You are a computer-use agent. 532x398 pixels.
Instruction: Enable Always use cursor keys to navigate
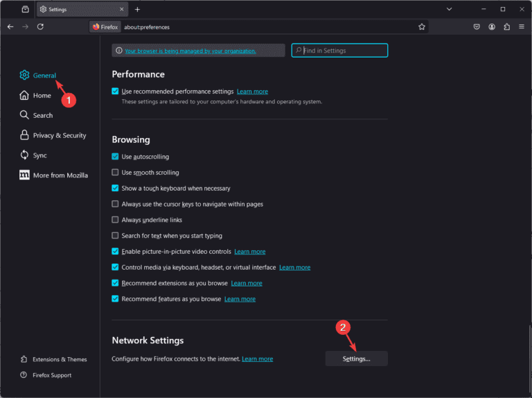pos(115,204)
